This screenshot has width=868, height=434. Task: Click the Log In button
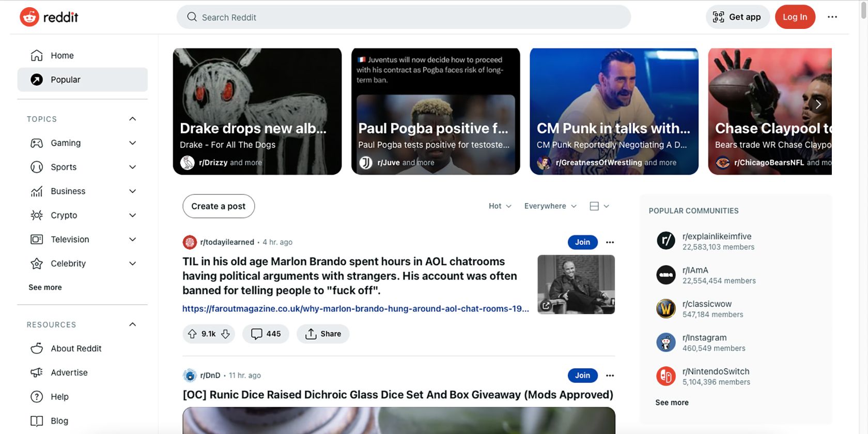[x=795, y=17]
